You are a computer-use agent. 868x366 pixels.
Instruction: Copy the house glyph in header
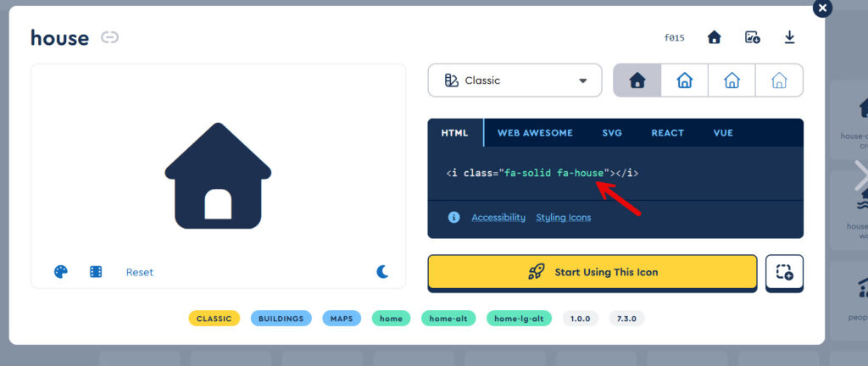tap(714, 37)
